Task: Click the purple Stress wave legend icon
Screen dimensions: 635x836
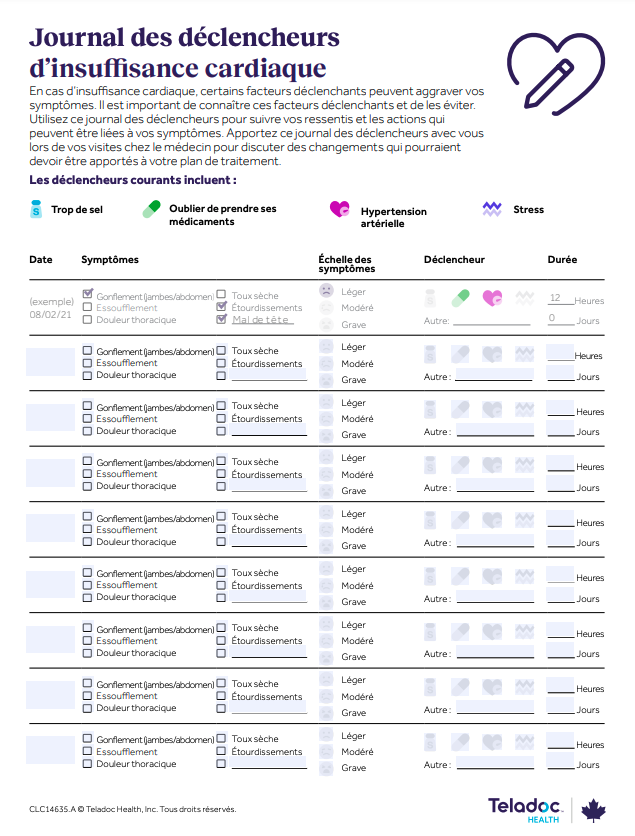Action: [x=492, y=209]
